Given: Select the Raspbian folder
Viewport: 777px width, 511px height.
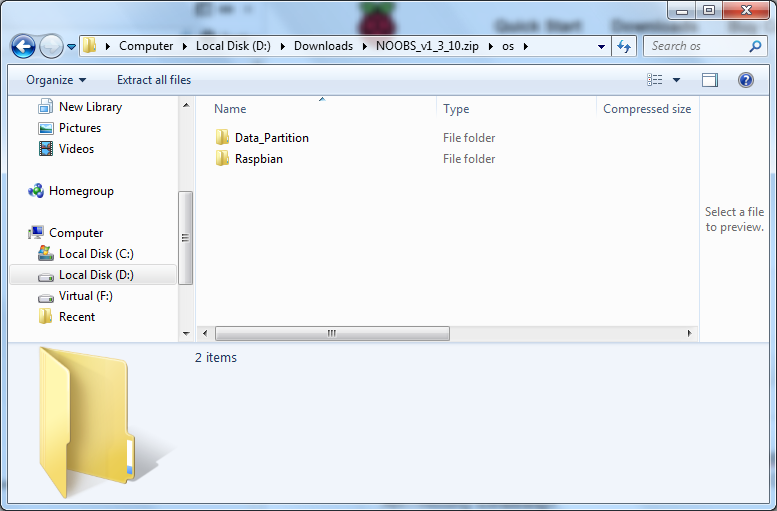Looking at the screenshot, I should point(258,159).
